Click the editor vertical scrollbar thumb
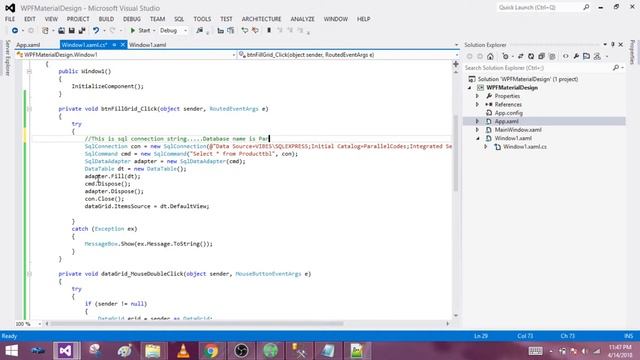The height and width of the screenshot is (360, 640). tap(456, 153)
